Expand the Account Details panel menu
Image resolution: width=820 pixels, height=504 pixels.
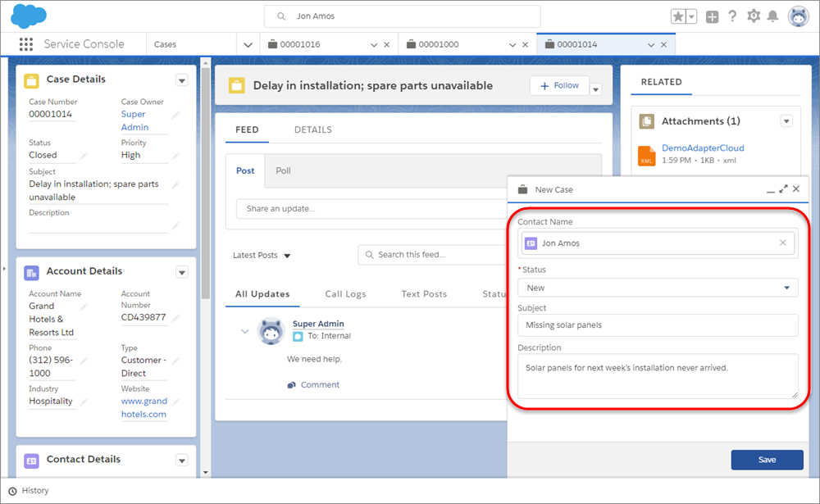182,272
